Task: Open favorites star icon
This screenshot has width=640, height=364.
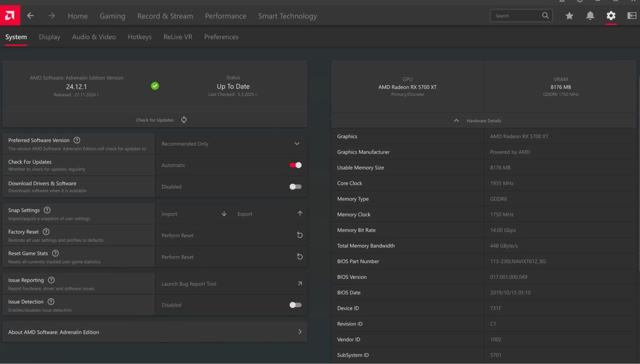Action: (570, 15)
